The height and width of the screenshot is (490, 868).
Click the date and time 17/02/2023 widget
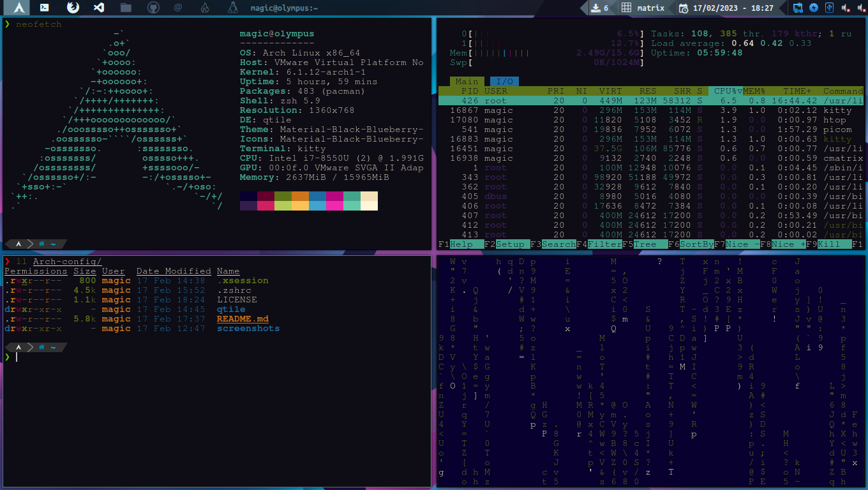click(x=733, y=8)
